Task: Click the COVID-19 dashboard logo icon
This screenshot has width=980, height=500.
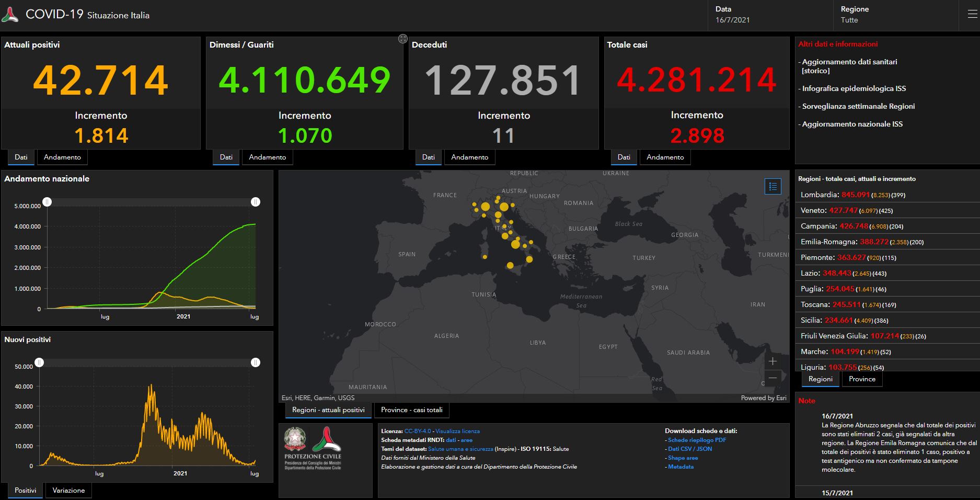Action: (10, 15)
